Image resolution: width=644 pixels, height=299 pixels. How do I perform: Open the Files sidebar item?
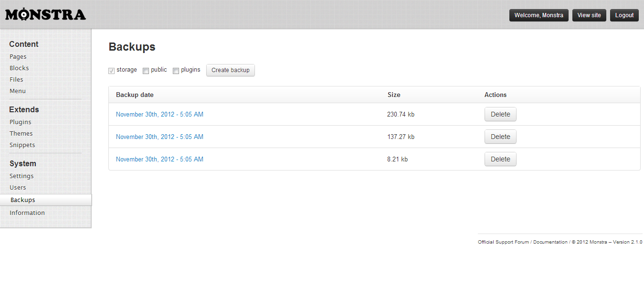coord(16,79)
